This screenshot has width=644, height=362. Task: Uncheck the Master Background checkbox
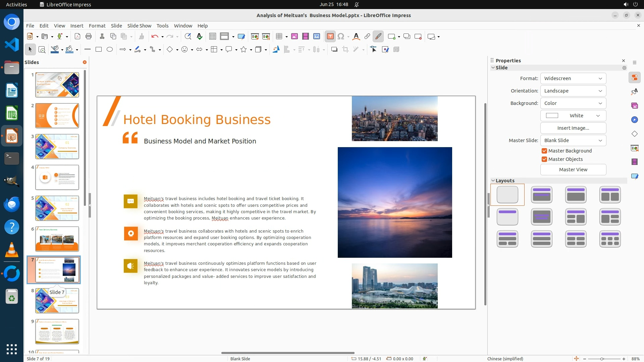pyautogui.click(x=544, y=151)
